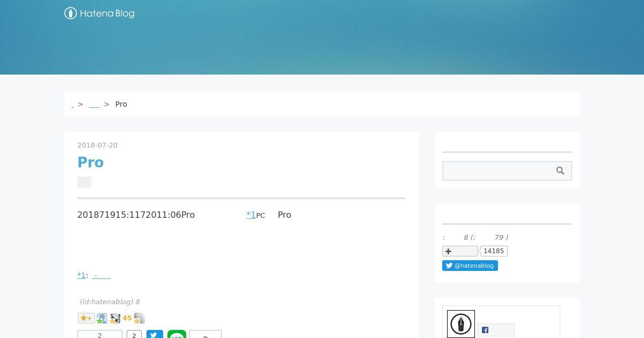The image size is (644, 338).
Task: Click the search magnifier icon in the sidebar
Action: tap(560, 171)
